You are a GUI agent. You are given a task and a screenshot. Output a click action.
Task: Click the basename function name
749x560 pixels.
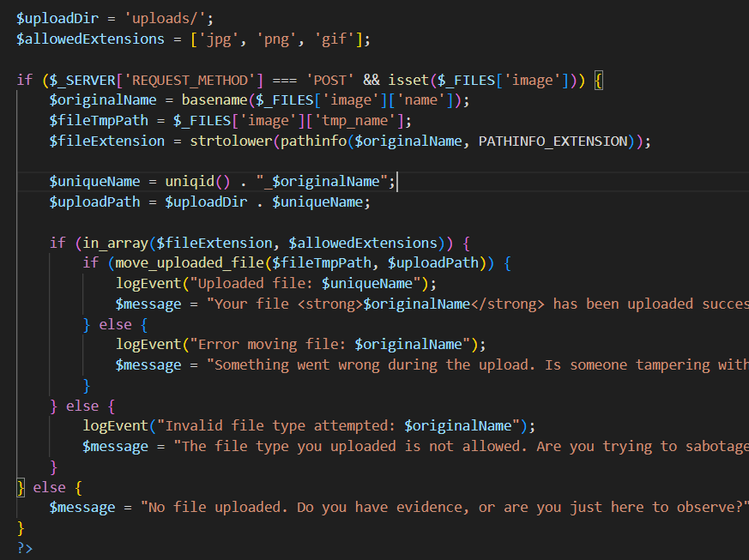tap(214, 100)
